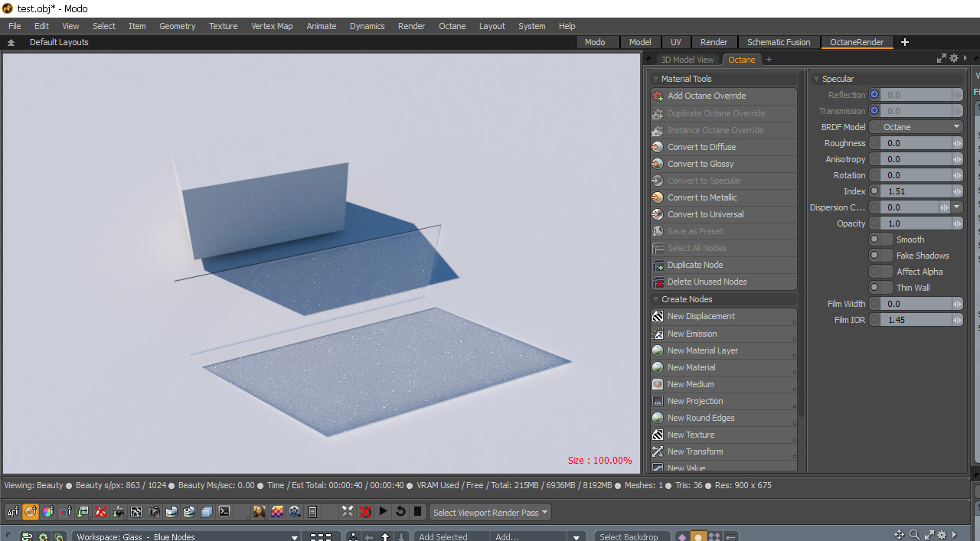Screen dimensions: 980x541
Task: Turn on the Thin Wall toggle
Action: click(881, 288)
